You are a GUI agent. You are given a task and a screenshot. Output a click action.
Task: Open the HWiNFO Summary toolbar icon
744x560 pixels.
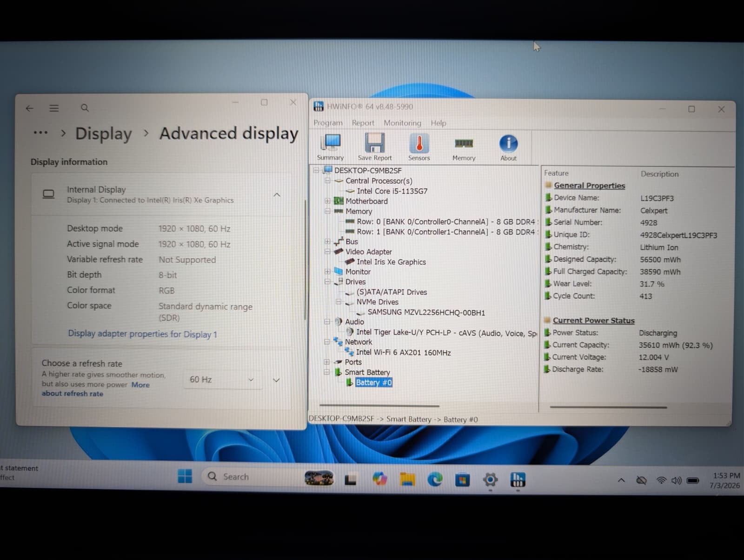(331, 147)
